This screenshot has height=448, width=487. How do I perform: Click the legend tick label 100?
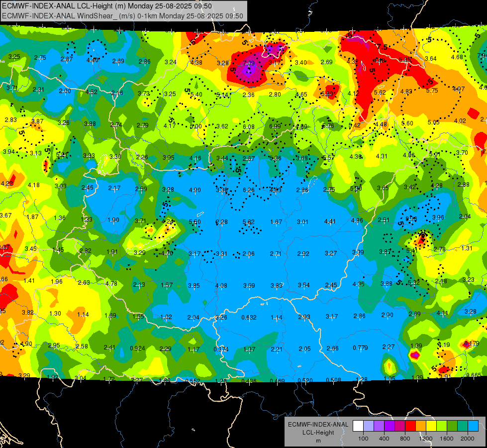click(x=363, y=439)
